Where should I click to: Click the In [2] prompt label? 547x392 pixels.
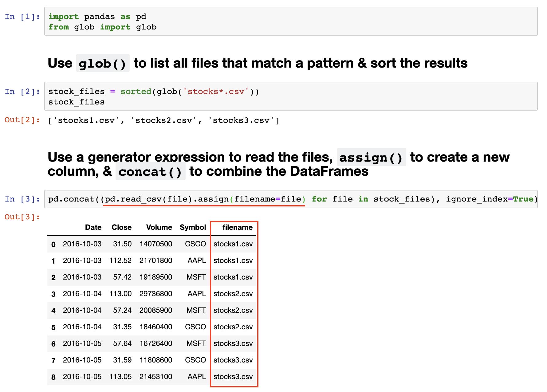click(22, 92)
